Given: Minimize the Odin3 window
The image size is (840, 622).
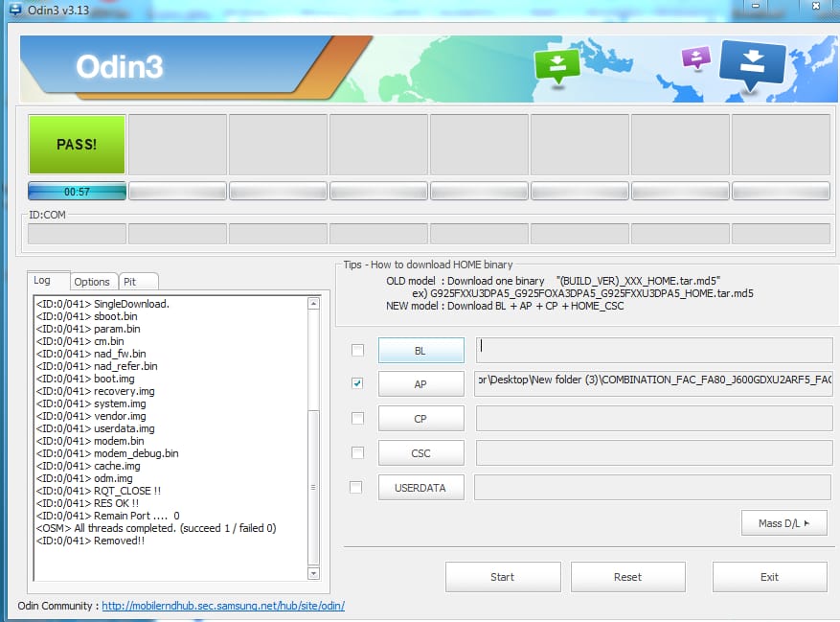Looking at the screenshot, I should pos(756,6).
